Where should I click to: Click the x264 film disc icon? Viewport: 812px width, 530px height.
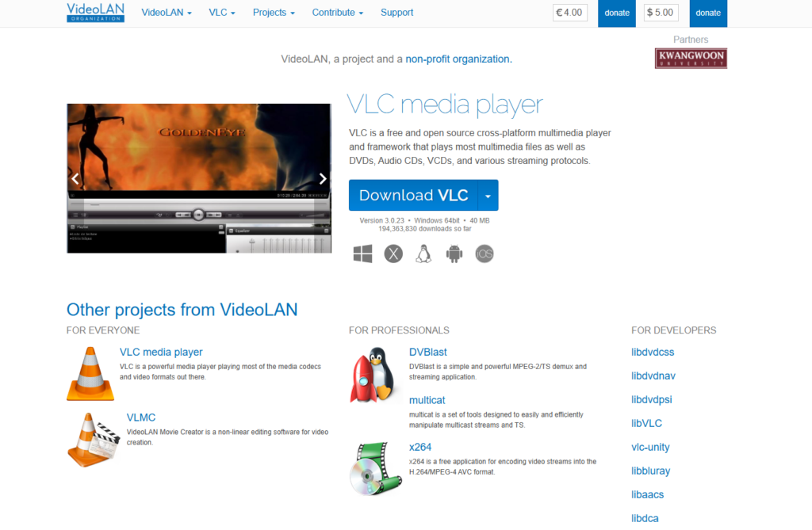point(376,467)
